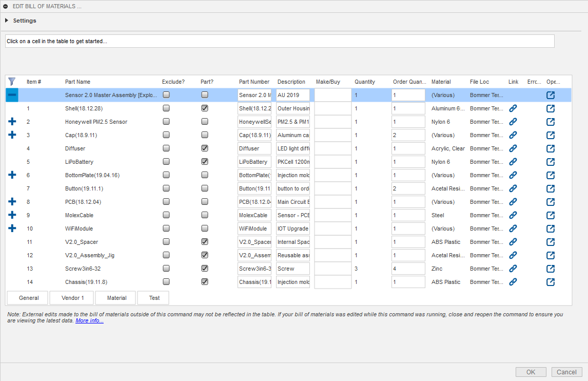588x381 pixels.
Task: Click Make/Buy field for LiPoBattery
Action: click(332, 162)
